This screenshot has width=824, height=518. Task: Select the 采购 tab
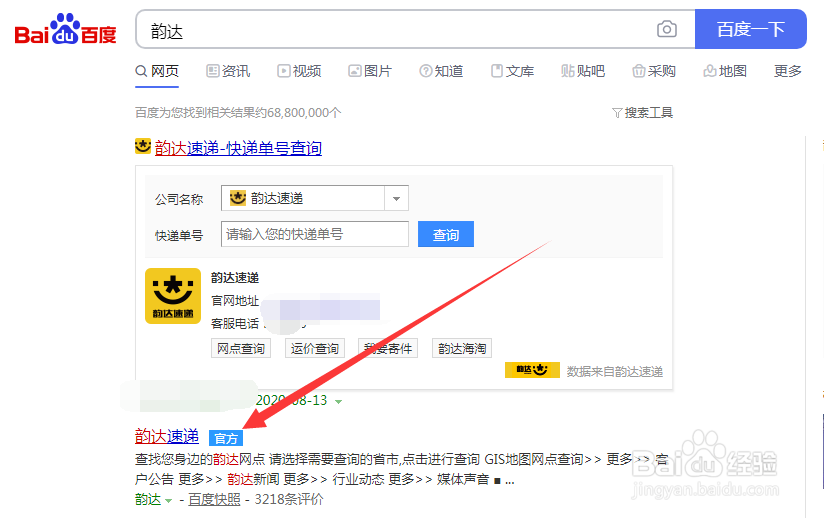tap(654, 71)
